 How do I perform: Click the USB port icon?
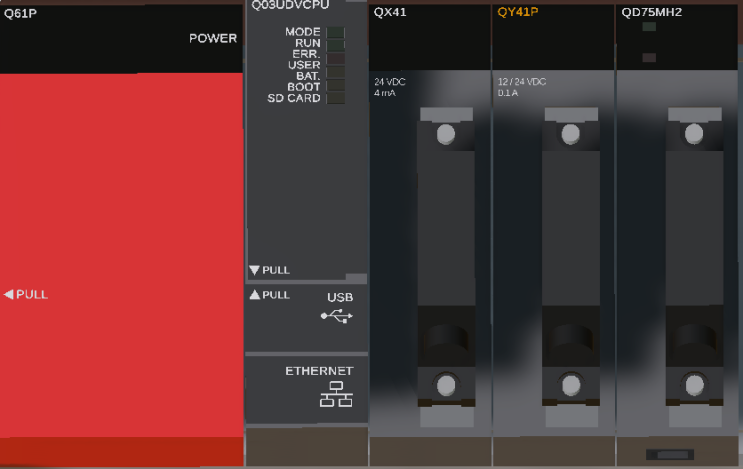tap(336, 316)
